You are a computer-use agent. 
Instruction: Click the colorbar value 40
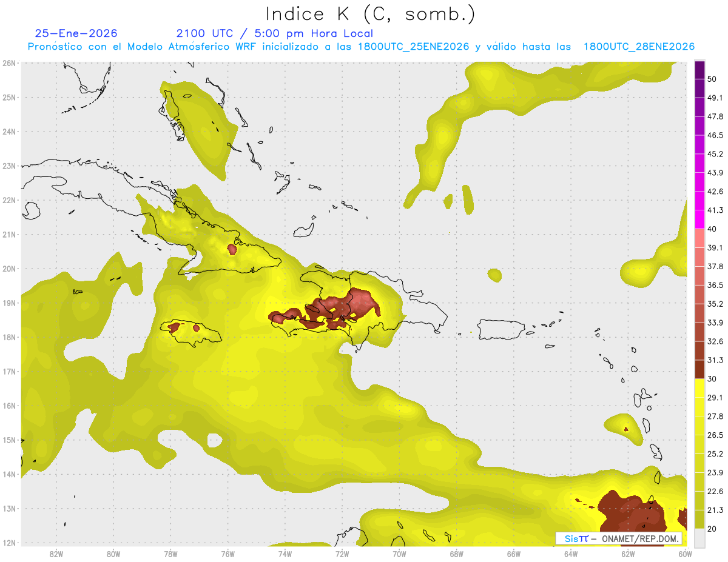pos(712,229)
